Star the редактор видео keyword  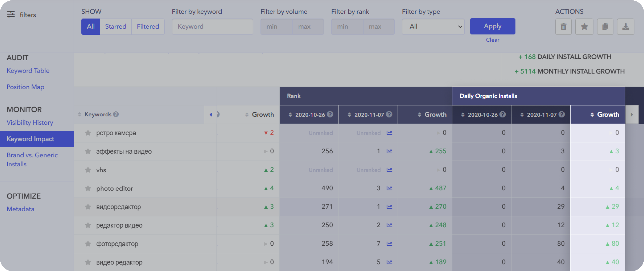point(88,225)
